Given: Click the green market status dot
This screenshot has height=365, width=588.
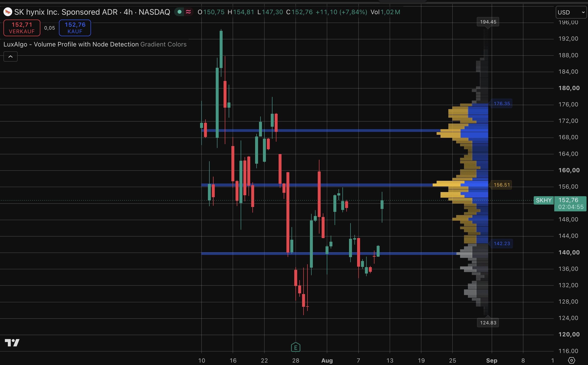Looking at the screenshot, I should (180, 12).
